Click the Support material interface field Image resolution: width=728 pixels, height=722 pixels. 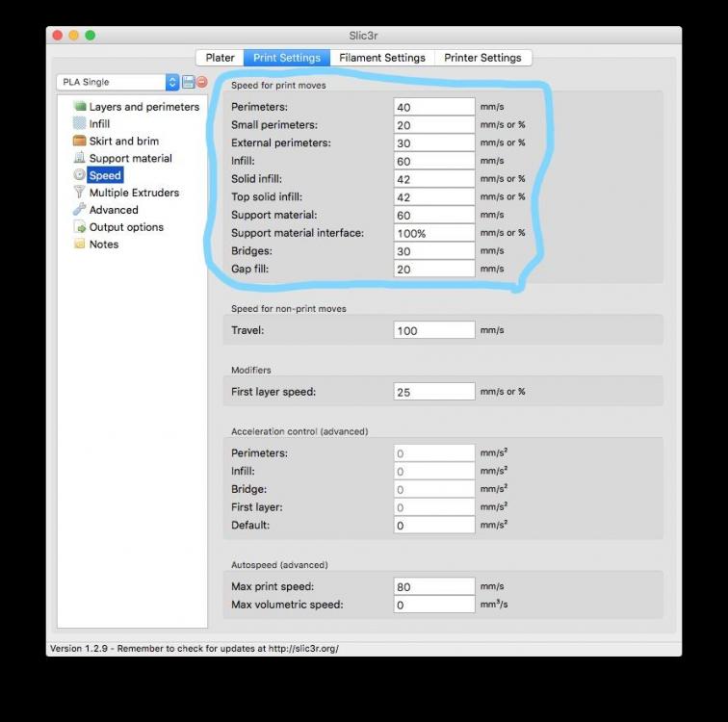click(434, 233)
